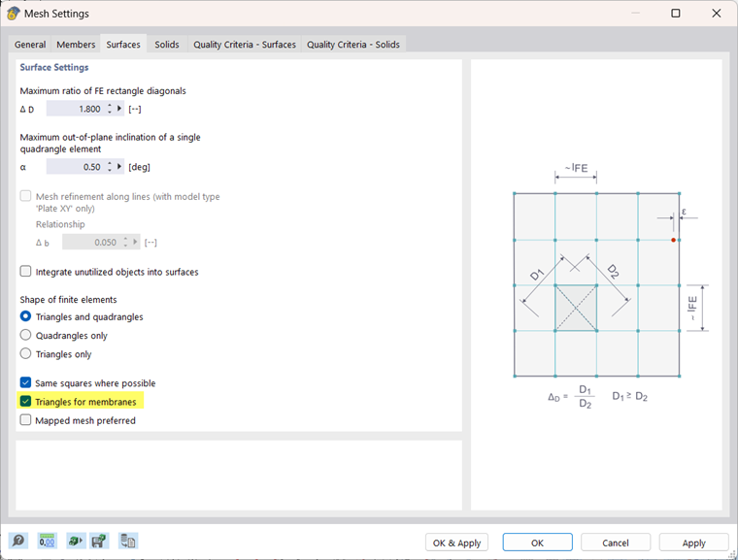Click the Apply button
The height and width of the screenshot is (560, 738).
693,543
